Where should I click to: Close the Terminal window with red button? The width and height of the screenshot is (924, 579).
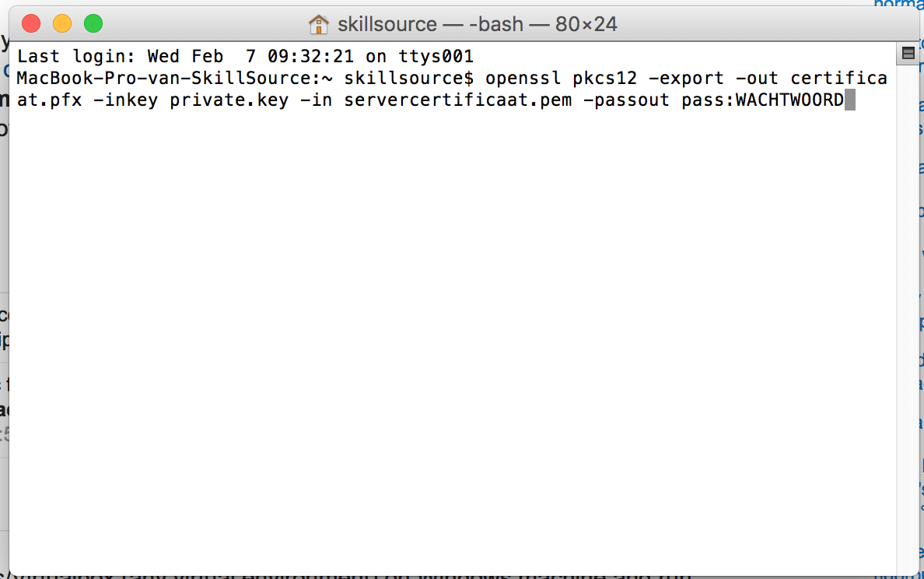click(31, 23)
